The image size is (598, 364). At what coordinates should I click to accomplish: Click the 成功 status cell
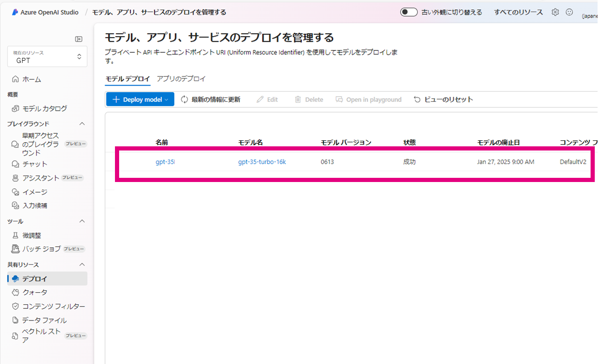[409, 162]
